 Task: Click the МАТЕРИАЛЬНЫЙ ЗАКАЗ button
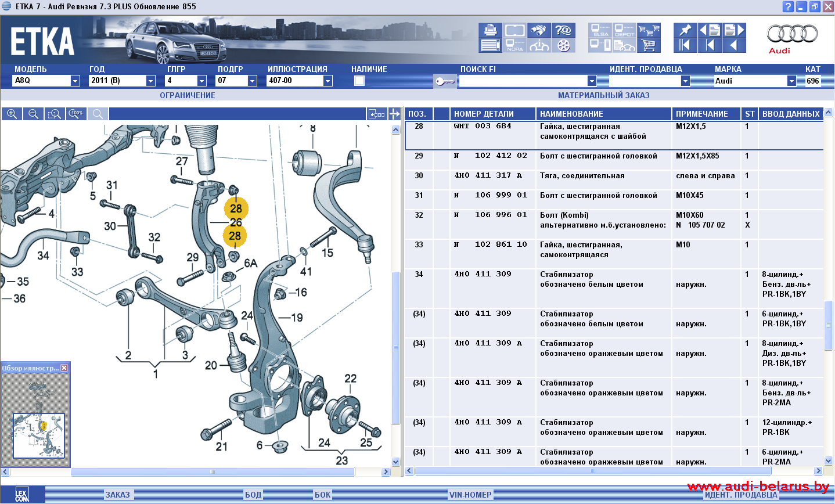603,95
